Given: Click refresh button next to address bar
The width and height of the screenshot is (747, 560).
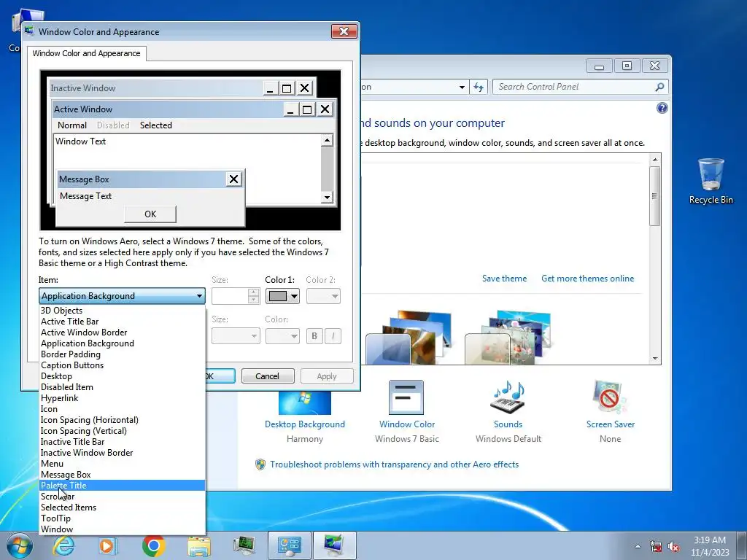Looking at the screenshot, I should 479,87.
